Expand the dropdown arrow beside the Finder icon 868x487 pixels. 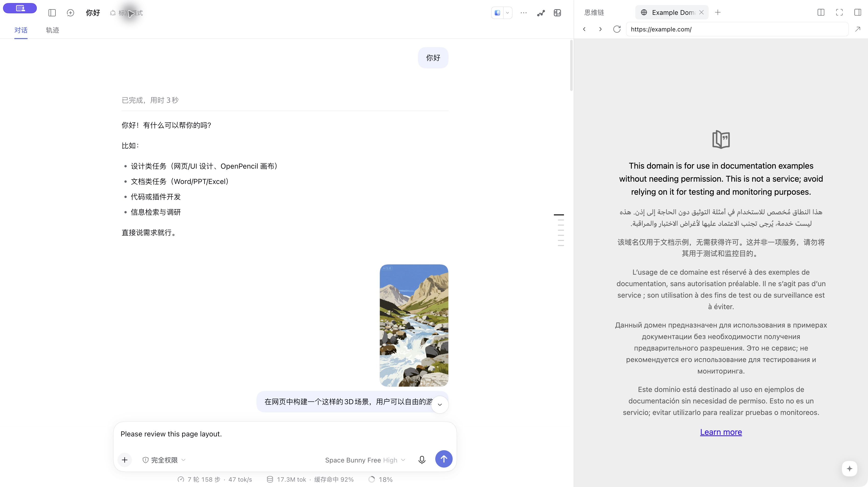tap(508, 13)
